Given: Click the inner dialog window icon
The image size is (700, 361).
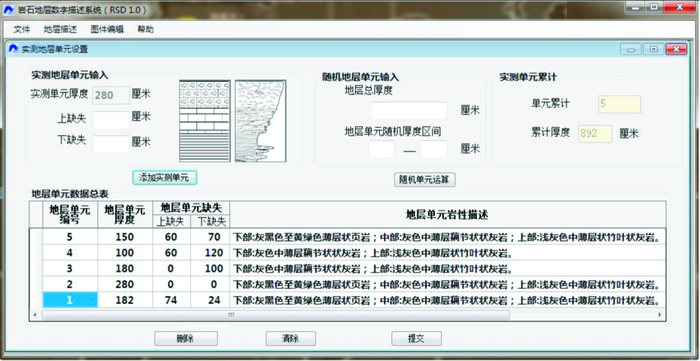Looking at the screenshot, I should tap(13, 49).
